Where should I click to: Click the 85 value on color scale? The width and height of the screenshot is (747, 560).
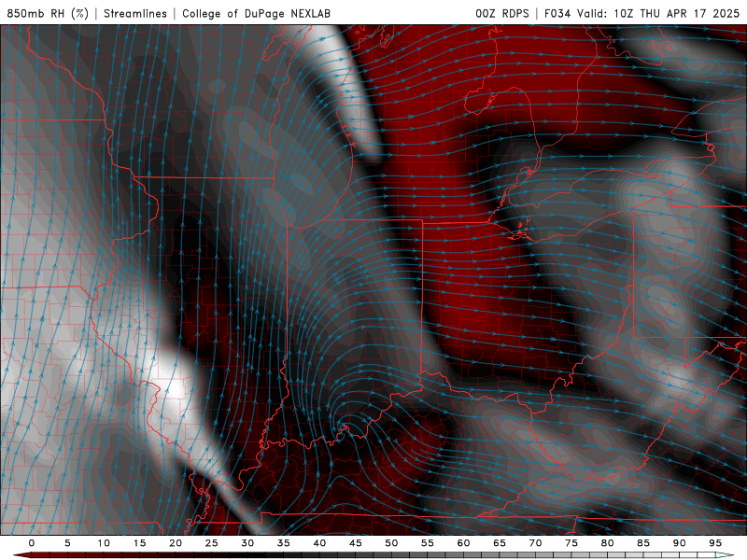pyautogui.click(x=643, y=543)
